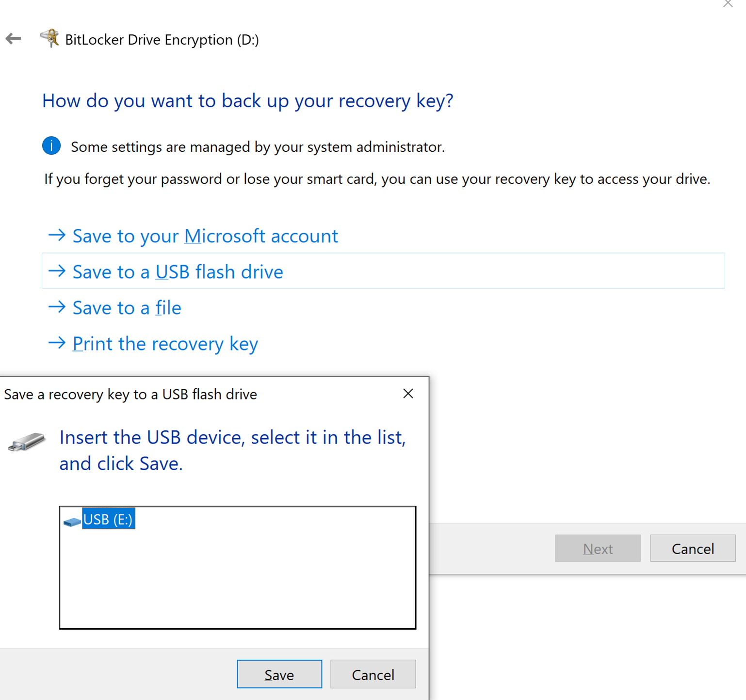Image resolution: width=746 pixels, height=700 pixels.
Task: Choose the Save to a file text
Action: click(x=127, y=308)
